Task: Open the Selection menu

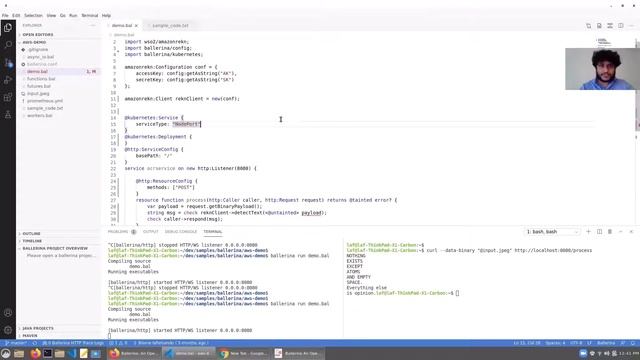Action: click(33, 16)
